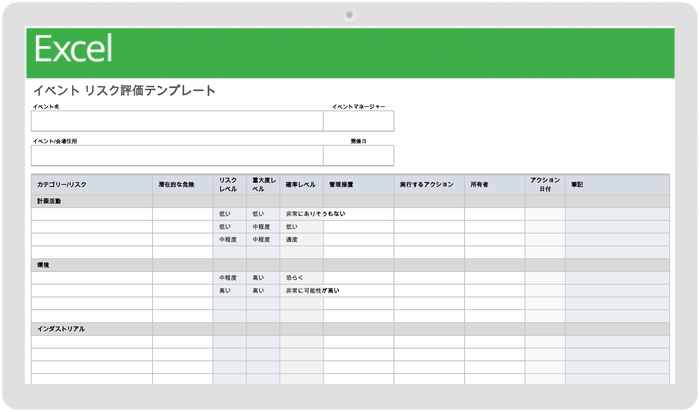Click the 重大度レベル column header
Screen dimensions: 700x412
(x=263, y=184)
